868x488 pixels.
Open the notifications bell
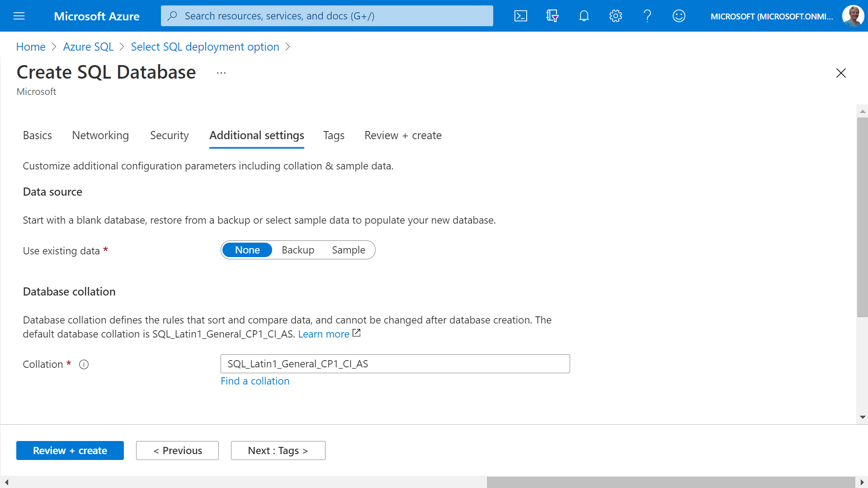[584, 16]
